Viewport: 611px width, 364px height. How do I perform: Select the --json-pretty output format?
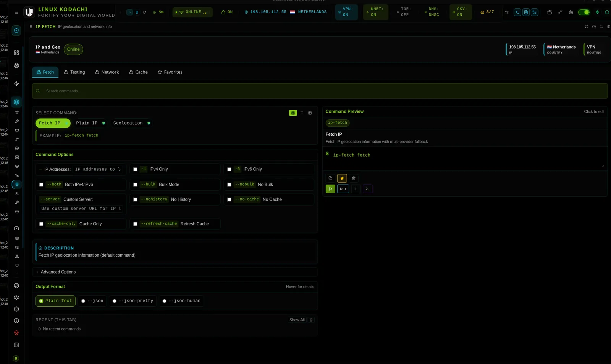click(x=133, y=301)
